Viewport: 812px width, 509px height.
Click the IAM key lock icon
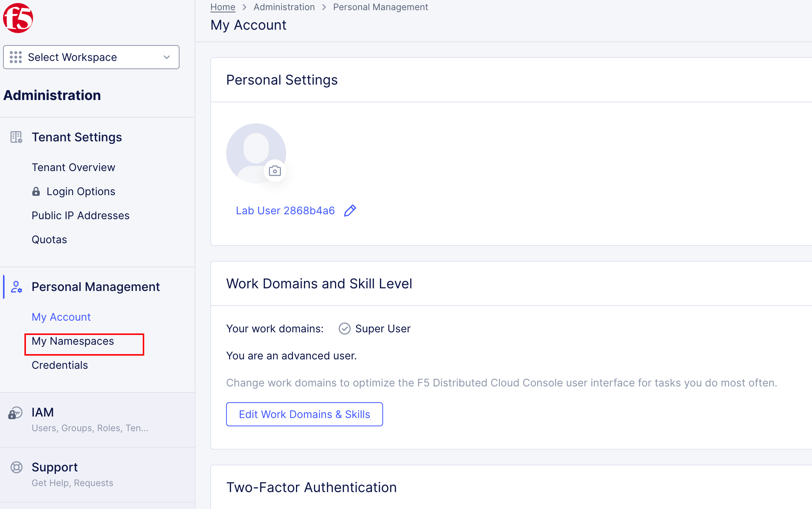pos(15,413)
